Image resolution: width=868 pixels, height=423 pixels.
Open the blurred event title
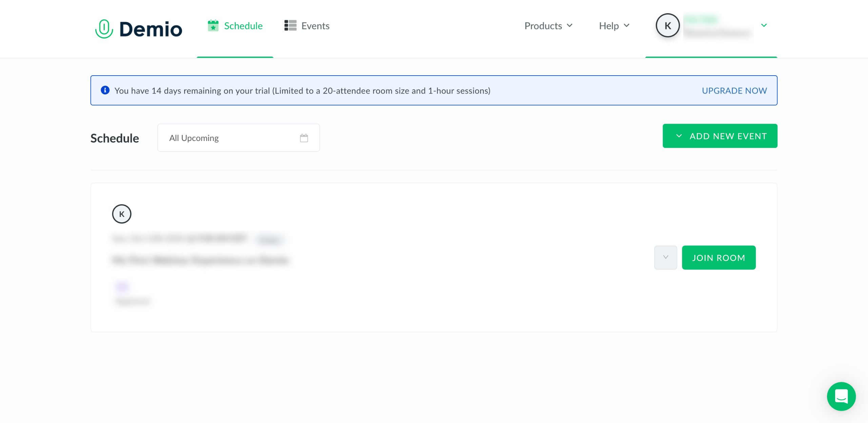[x=200, y=260]
